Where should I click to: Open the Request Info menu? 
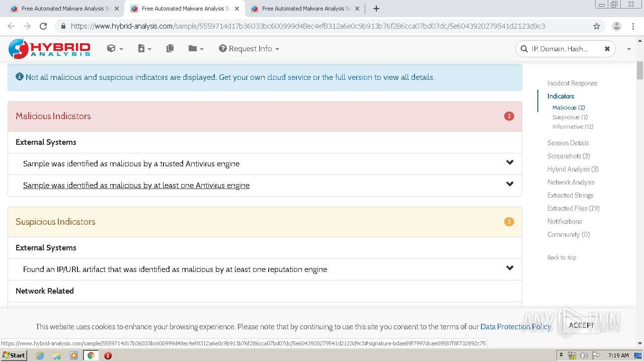pyautogui.click(x=249, y=49)
